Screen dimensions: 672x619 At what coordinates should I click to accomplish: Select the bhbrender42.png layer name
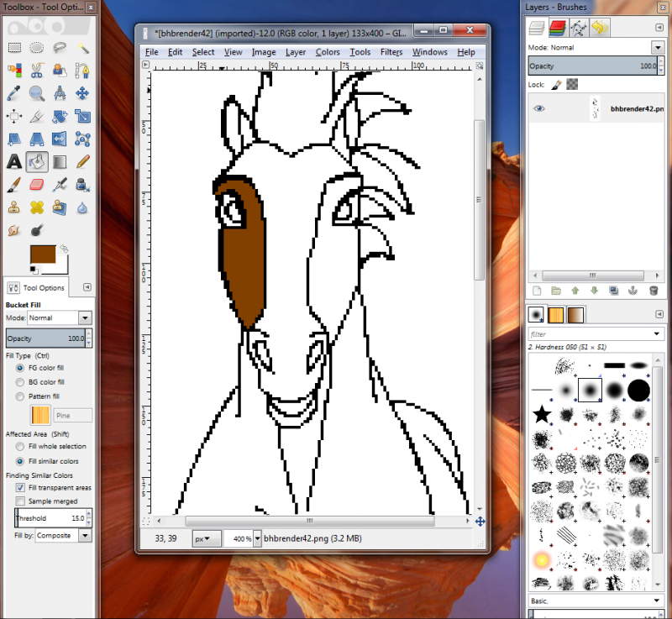pos(638,109)
